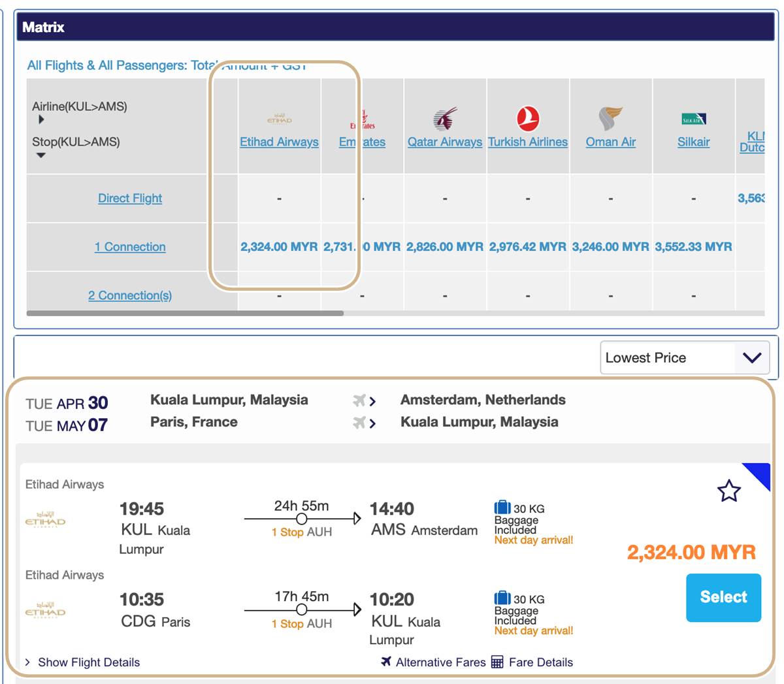784x684 pixels.
Task: Click the Silkair logo icon
Action: (693, 119)
